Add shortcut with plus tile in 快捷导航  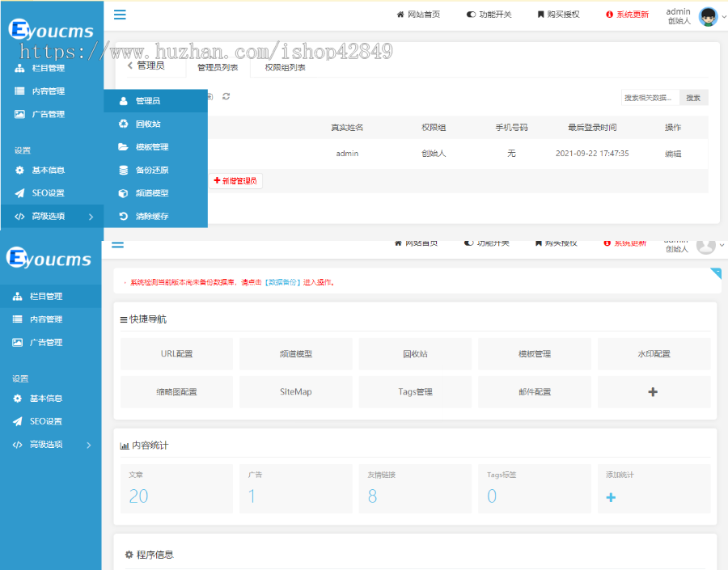coord(654,392)
